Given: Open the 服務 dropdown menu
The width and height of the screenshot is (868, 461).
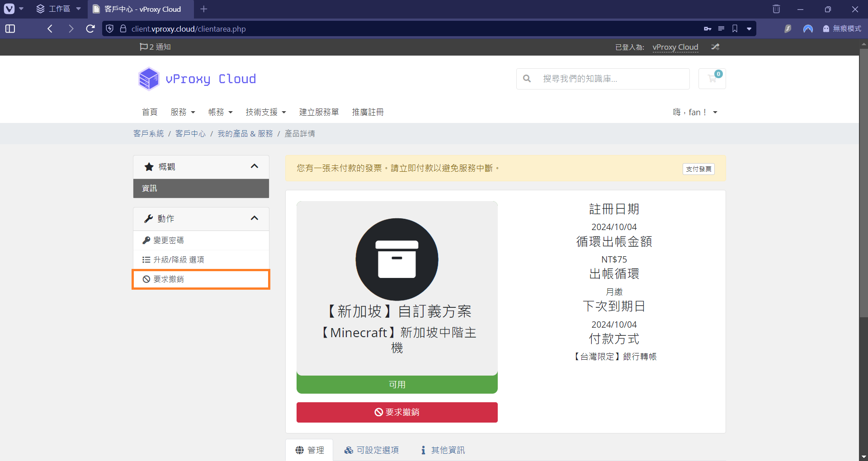Looking at the screenshot, I should [x=183, y=112].
